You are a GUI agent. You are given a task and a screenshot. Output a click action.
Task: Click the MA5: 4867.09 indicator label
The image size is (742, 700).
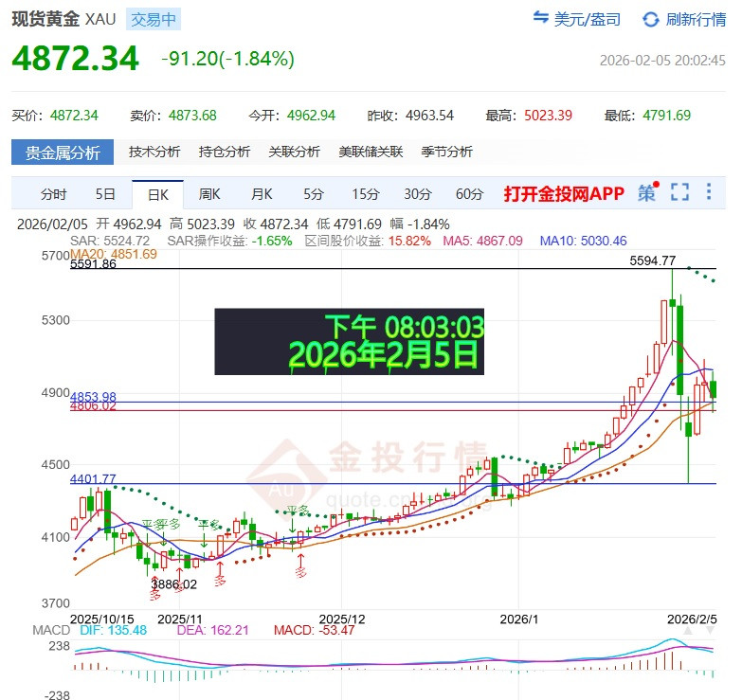[x=482, y=241]
